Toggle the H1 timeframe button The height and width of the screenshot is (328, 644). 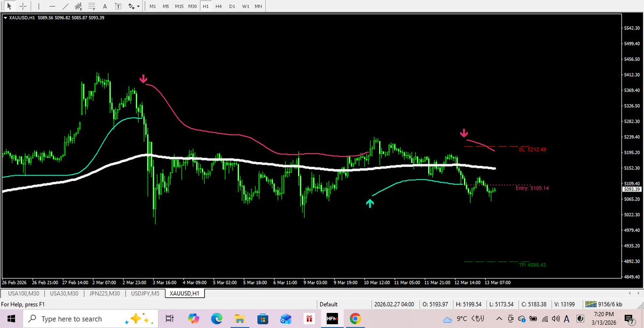206,6
